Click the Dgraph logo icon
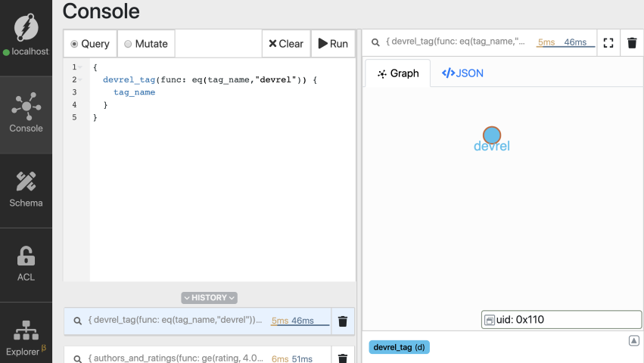The height and width of the screenshot is (363, 644). (x=26, y=27)
